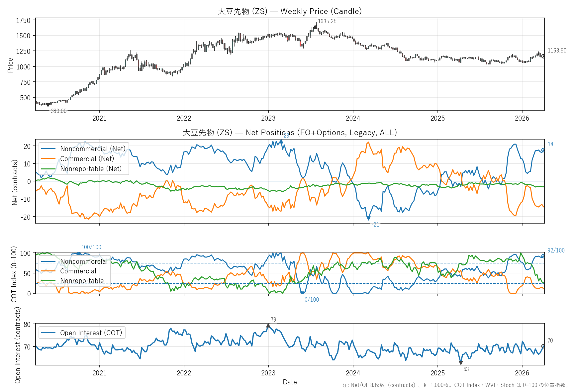Click the orange Commercial (Net) legend line swatch
574x392 pixels.
click(48, 159)
